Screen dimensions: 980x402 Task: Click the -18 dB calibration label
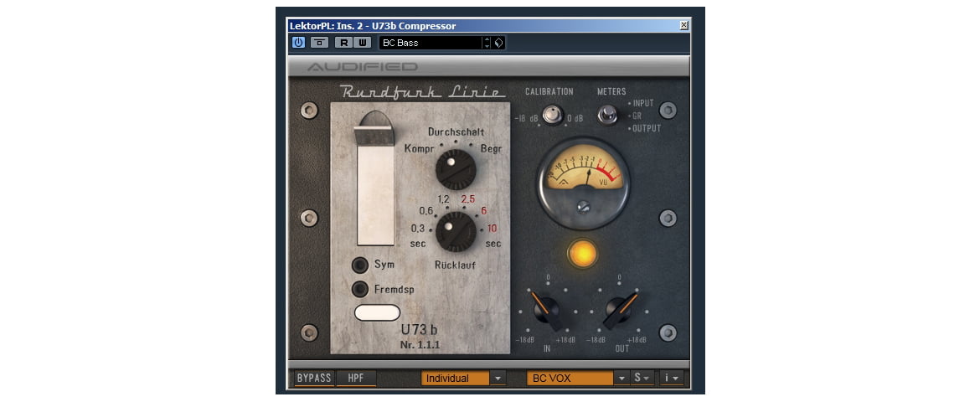pyautogui.click(x=527, y=118)
